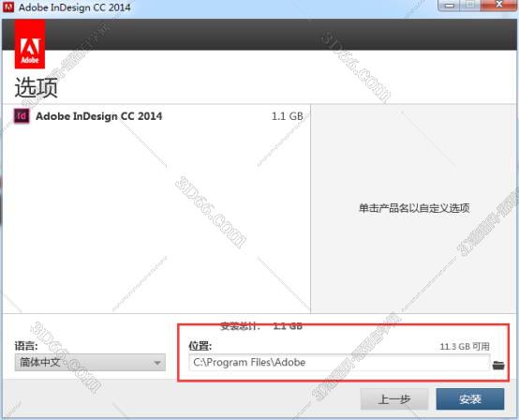Click the 11.3 GB 可用 available space text
The width and height of the screenshot is (519, 420).
465,347
